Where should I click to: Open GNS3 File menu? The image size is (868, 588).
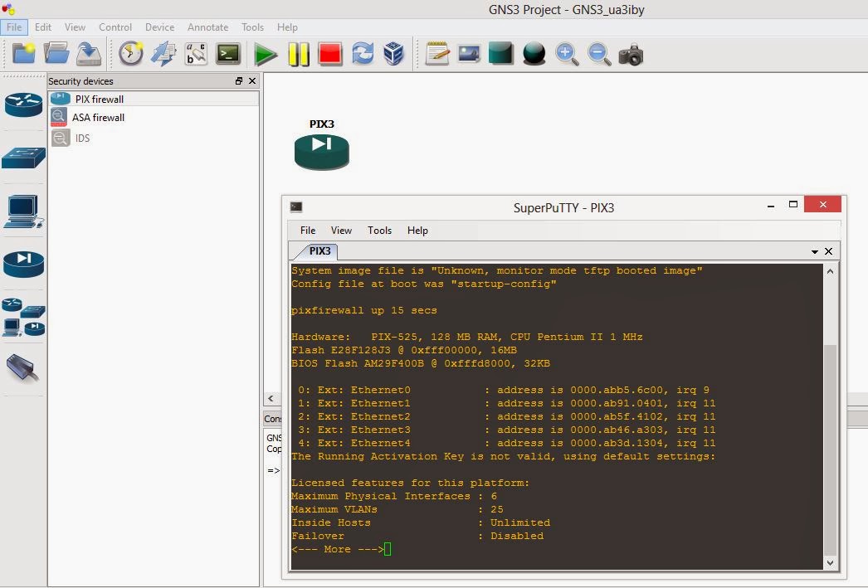coord(14,27)
